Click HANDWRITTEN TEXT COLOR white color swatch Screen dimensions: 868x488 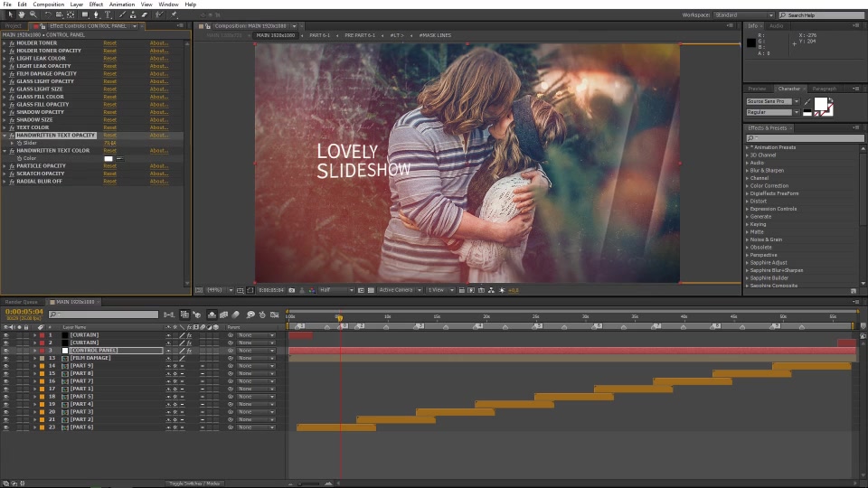coord(108,158)
